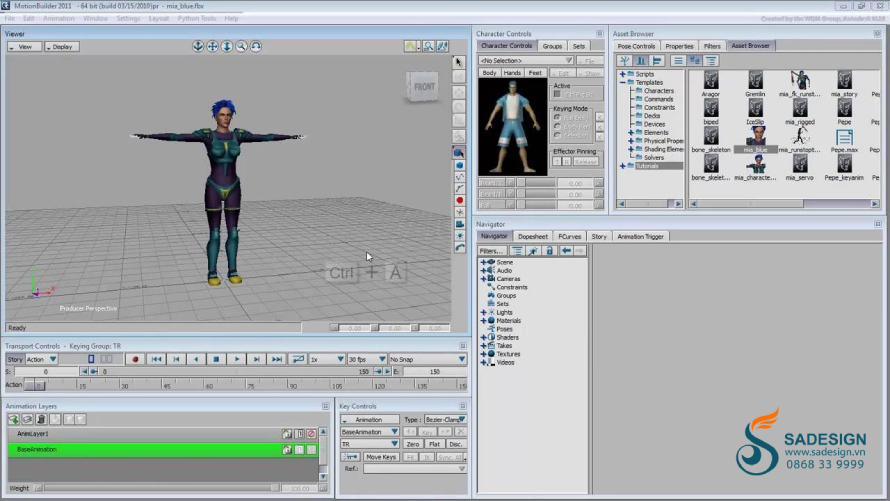Click the Zero key button

point(413,444)
